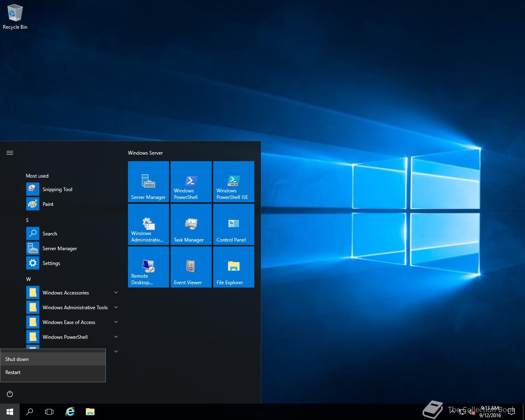
Task: Click the muted volume tray icon
Action: tap(472, 412)
